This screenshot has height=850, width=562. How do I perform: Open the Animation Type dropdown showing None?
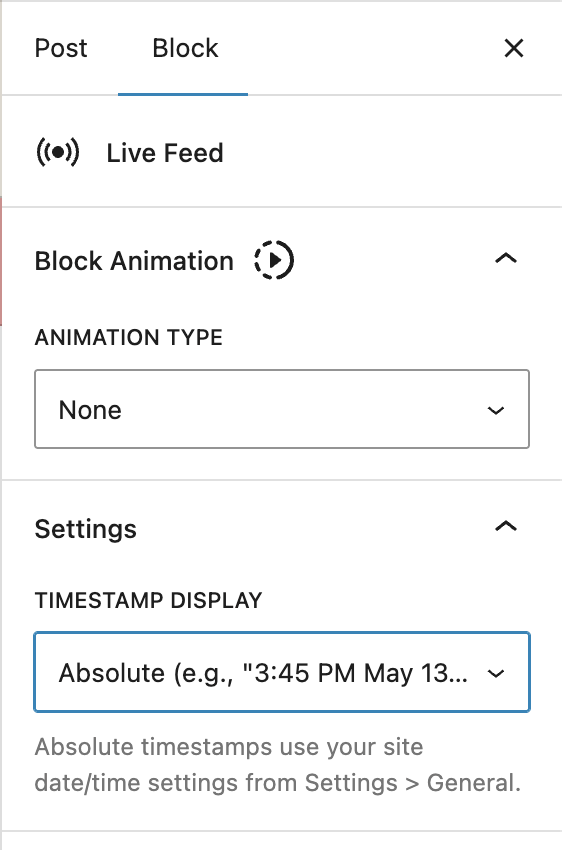tap(282, 409)
